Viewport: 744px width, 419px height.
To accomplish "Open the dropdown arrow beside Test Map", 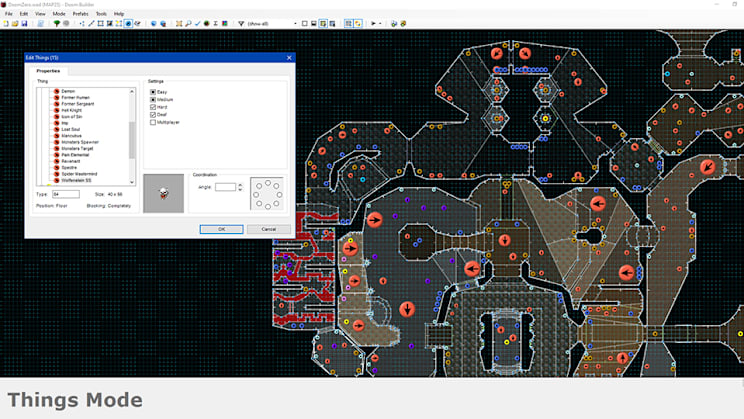I will coord(380,23).
